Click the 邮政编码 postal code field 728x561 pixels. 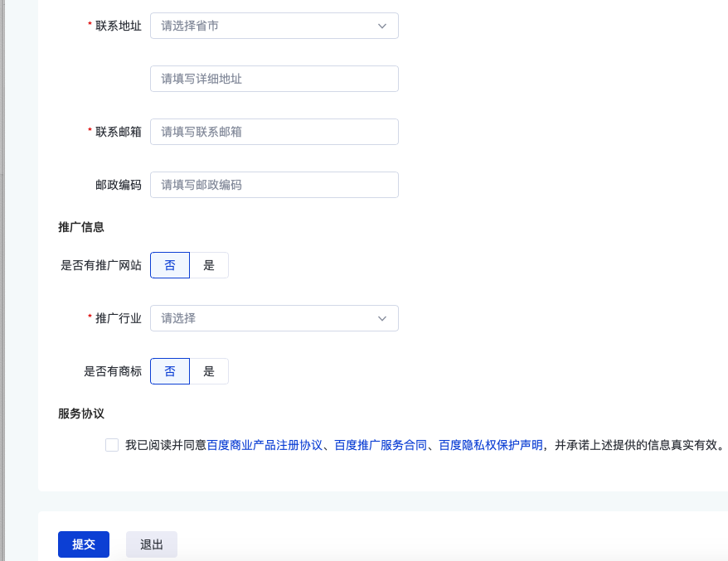tap(274, 185)
